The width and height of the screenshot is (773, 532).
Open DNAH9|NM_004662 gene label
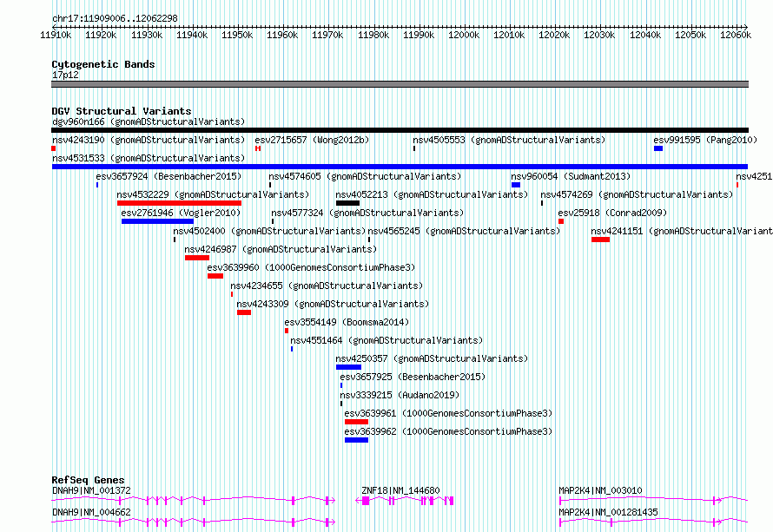[92, 512]
